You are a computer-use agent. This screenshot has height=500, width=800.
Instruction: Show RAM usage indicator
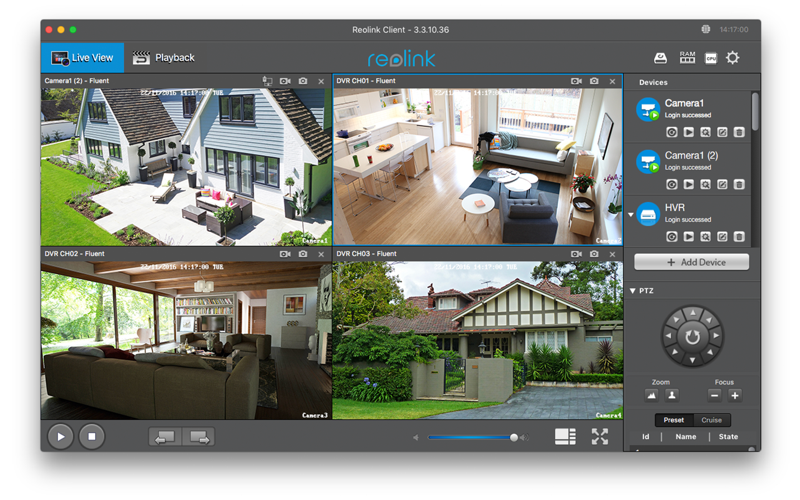tap(687, 58)
